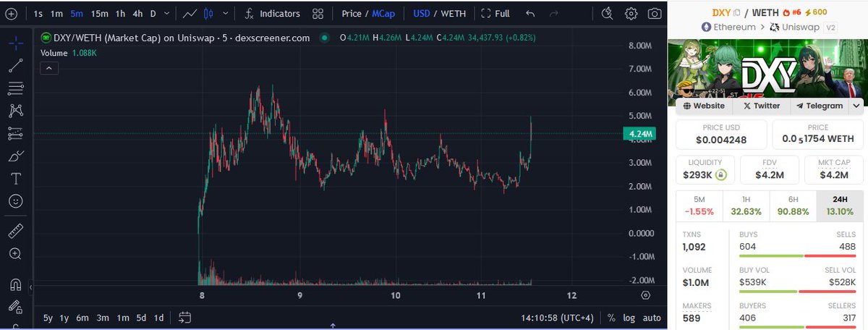Toggle percent scale mode
The width and height of the screenshot is (868, 330).
pyautogui.click(x=611, y=318)
